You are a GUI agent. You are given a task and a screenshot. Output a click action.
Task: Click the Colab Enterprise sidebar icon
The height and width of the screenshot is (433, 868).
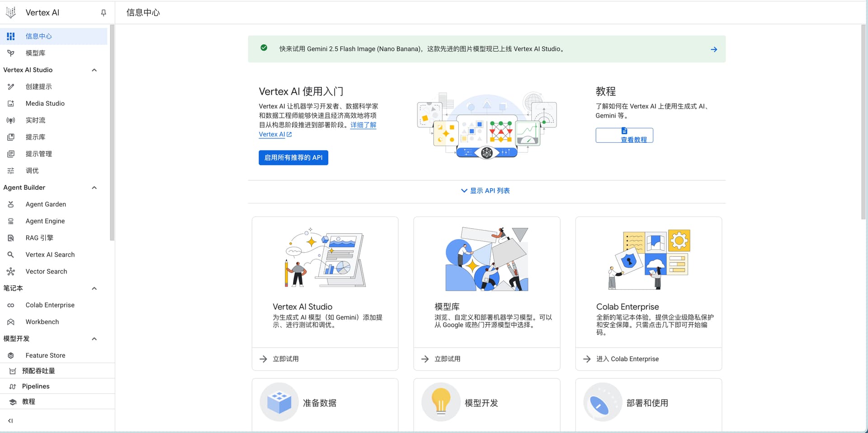tap(11, 305)
